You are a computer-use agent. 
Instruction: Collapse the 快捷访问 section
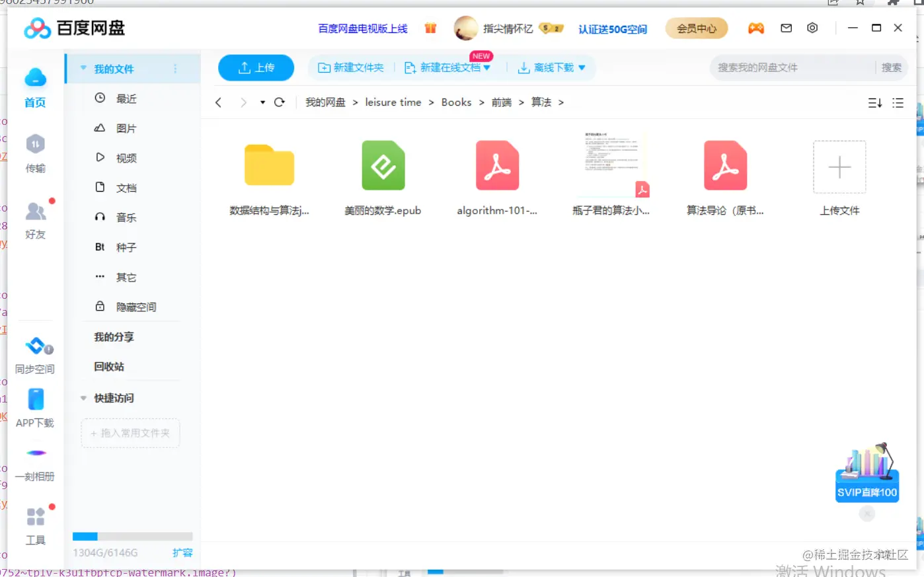[x=83, y=398]
